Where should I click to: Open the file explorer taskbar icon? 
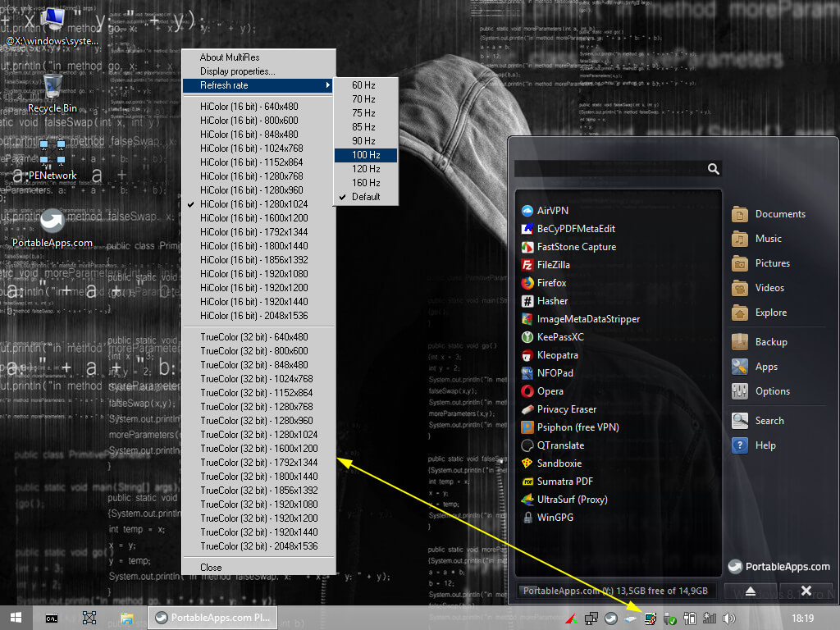pyautogui.click(x=126, y=619)
